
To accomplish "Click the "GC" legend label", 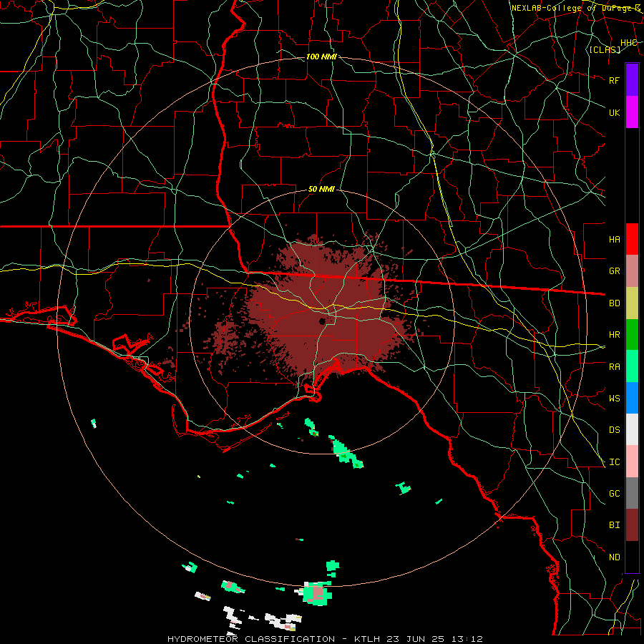I will (615, 494).
